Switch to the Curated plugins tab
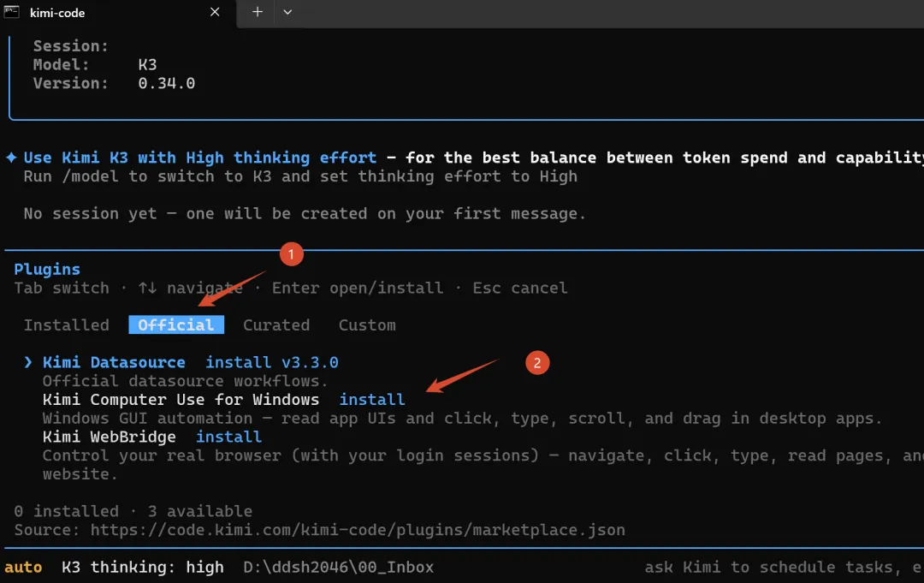 tap(276, 324)
